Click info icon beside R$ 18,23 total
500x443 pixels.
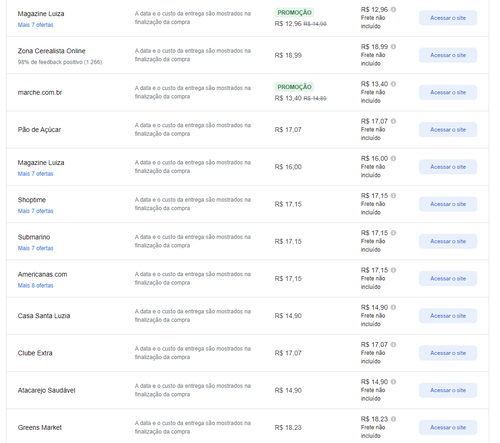click(x=393, y=419)
